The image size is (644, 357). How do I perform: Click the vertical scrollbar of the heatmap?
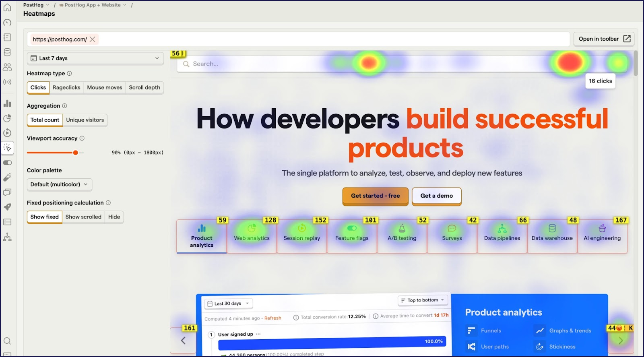[636, 63]
